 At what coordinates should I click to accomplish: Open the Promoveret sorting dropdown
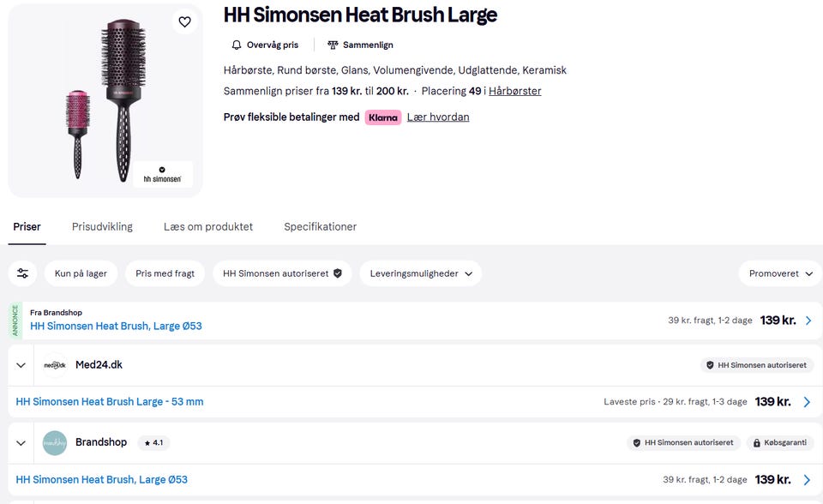[x=779, y=273]
